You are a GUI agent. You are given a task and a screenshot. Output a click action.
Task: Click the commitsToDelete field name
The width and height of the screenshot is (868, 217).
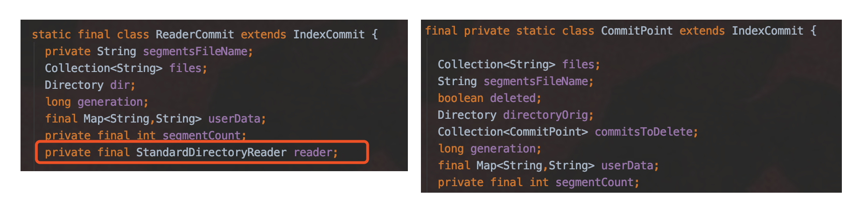(x=644, y=132)
